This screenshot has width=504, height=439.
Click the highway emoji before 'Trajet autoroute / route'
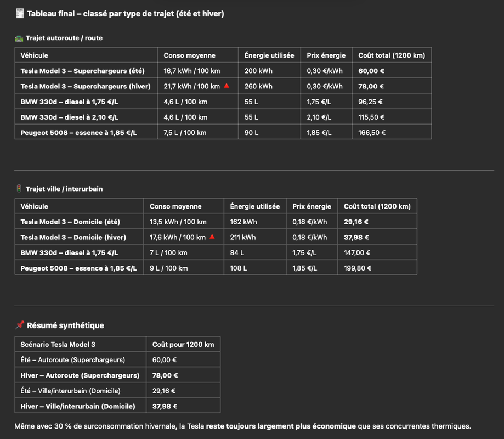tap(19, 38)
